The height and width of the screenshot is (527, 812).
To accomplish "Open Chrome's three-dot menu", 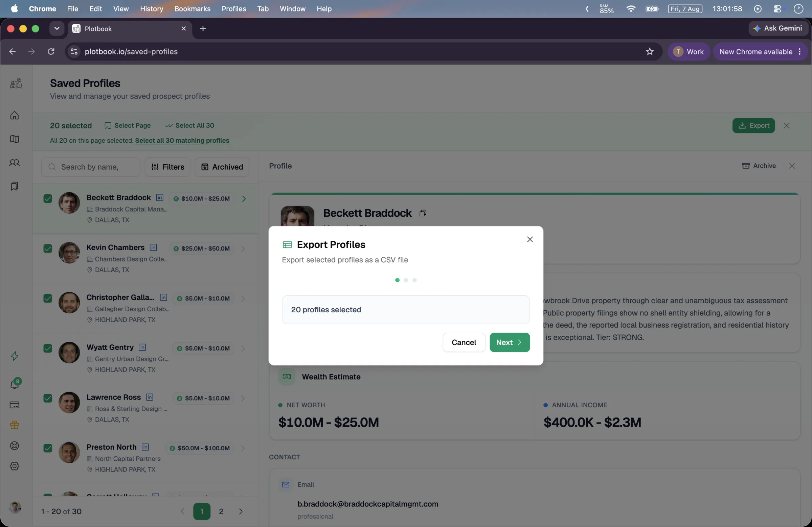I will tap(799, 51).
